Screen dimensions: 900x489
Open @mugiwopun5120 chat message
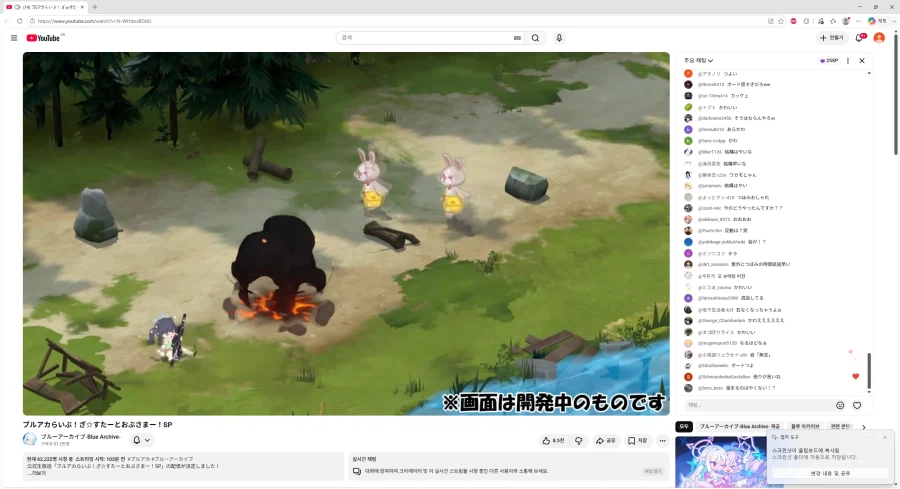pos(732,343)
